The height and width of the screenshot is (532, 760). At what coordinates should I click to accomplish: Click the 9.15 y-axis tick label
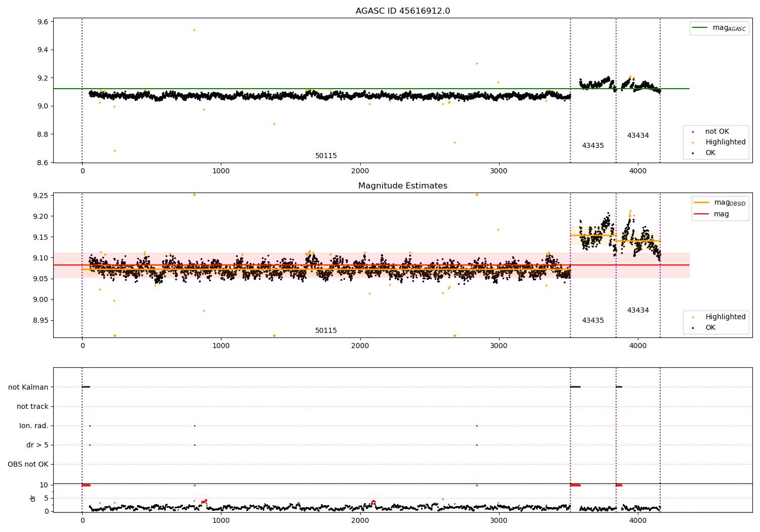coord(41,238)
